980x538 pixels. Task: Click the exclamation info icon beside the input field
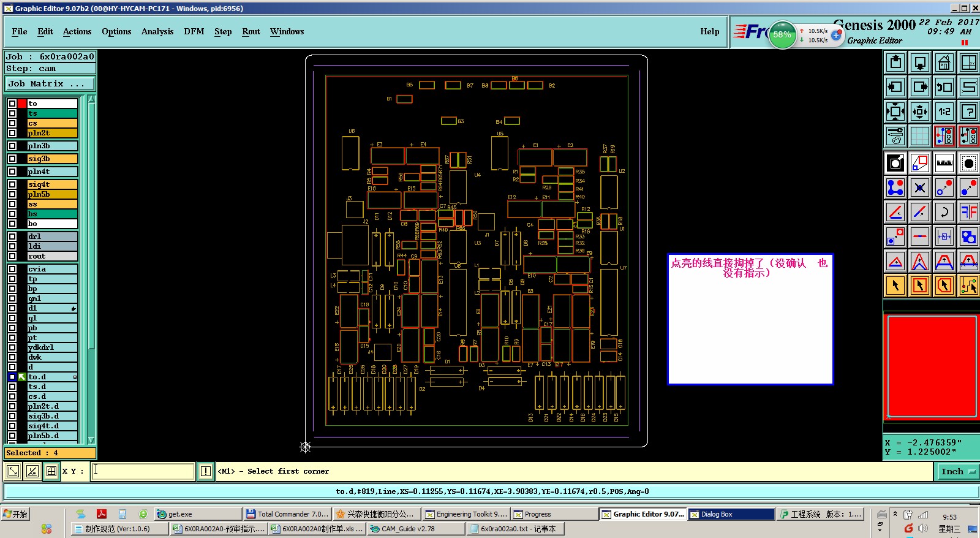click(x=206, y=471)
